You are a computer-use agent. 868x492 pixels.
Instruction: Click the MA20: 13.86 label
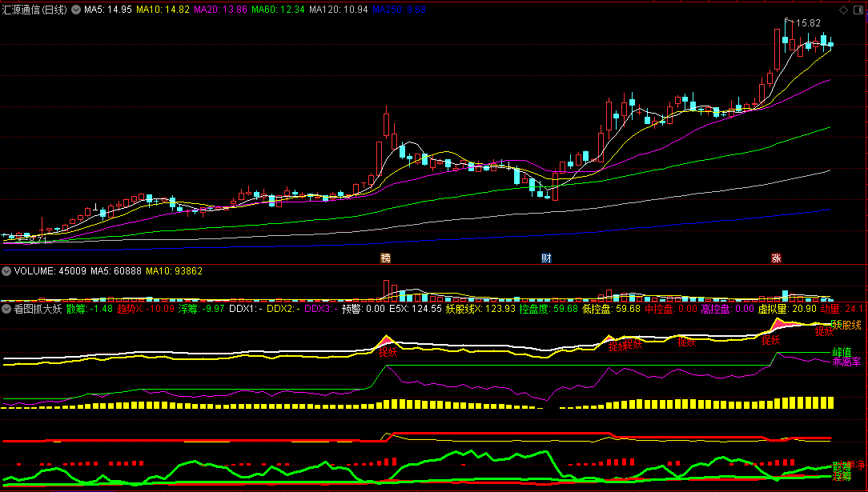coord(220,10)
